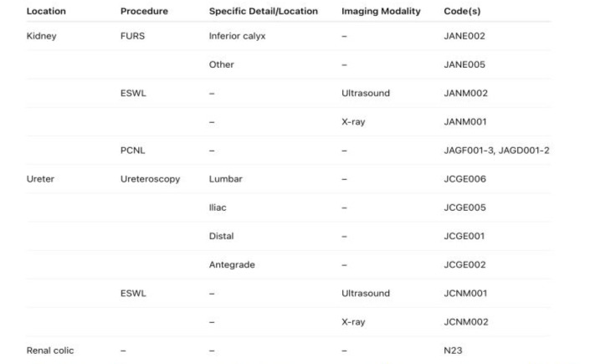The image size is (595, 364).
Task: Click the Procedure column header
Action: [144, 11]
